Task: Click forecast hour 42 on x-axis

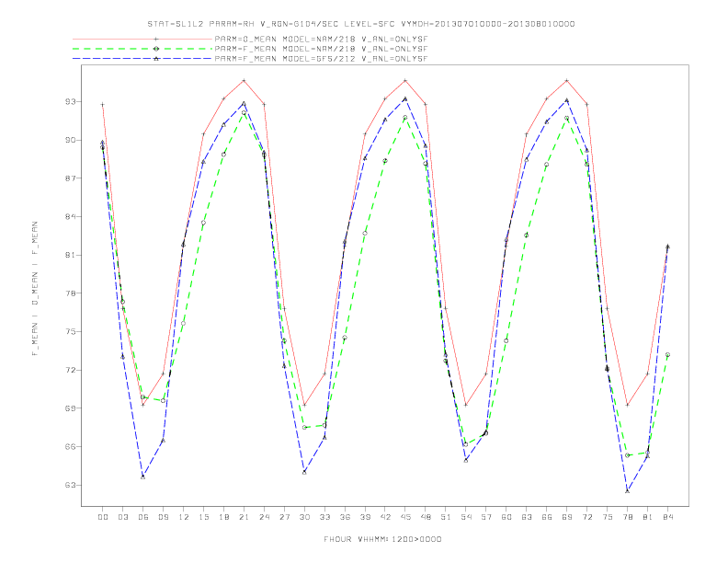Action: coord(385,517)
